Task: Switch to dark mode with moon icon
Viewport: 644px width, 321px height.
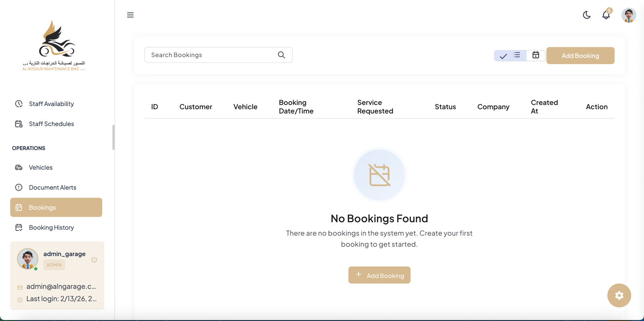Action: [586, 15]
